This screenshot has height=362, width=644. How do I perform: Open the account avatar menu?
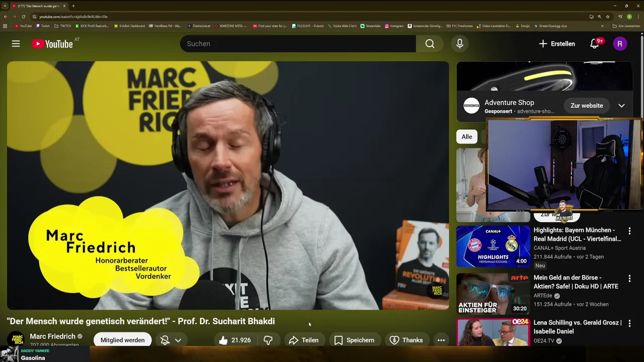pyautogui.click(x=620, y=44)
